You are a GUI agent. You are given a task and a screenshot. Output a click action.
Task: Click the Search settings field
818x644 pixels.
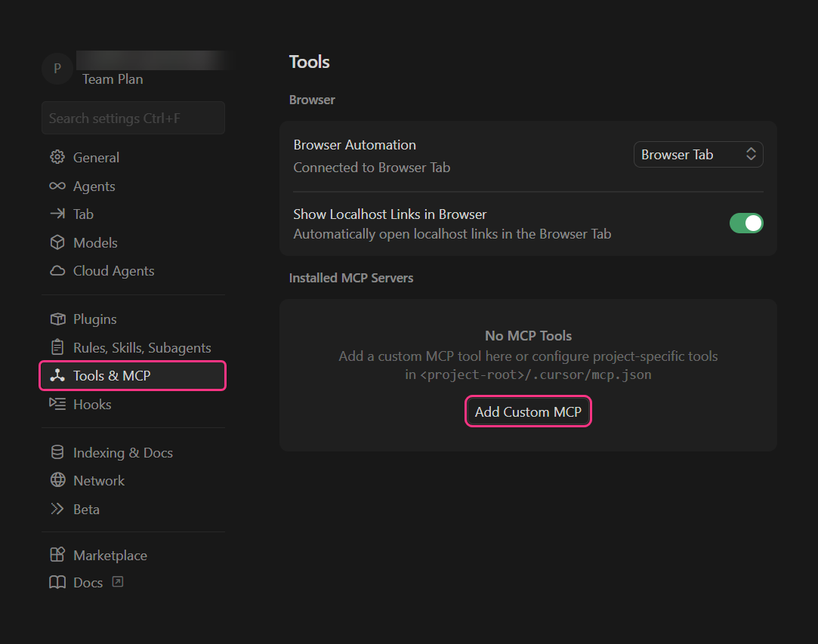pyautogui.click(x=133, y=118)
